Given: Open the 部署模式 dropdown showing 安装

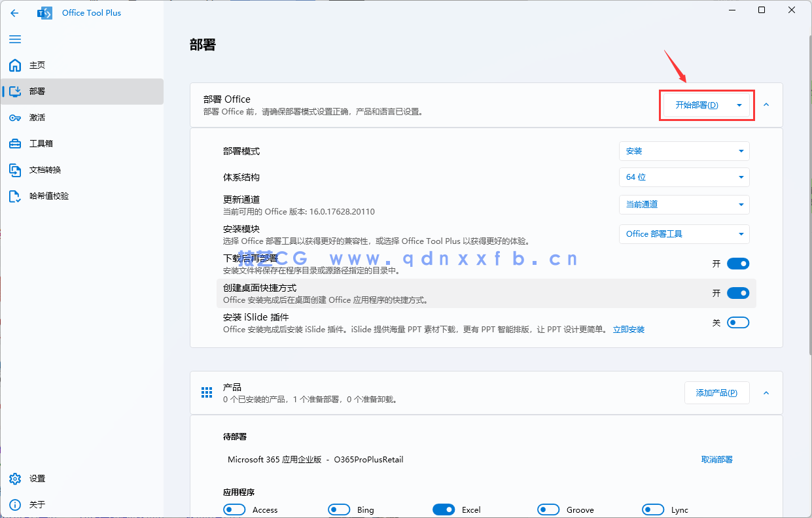Looking at the screenshot, I should point(684,151).
